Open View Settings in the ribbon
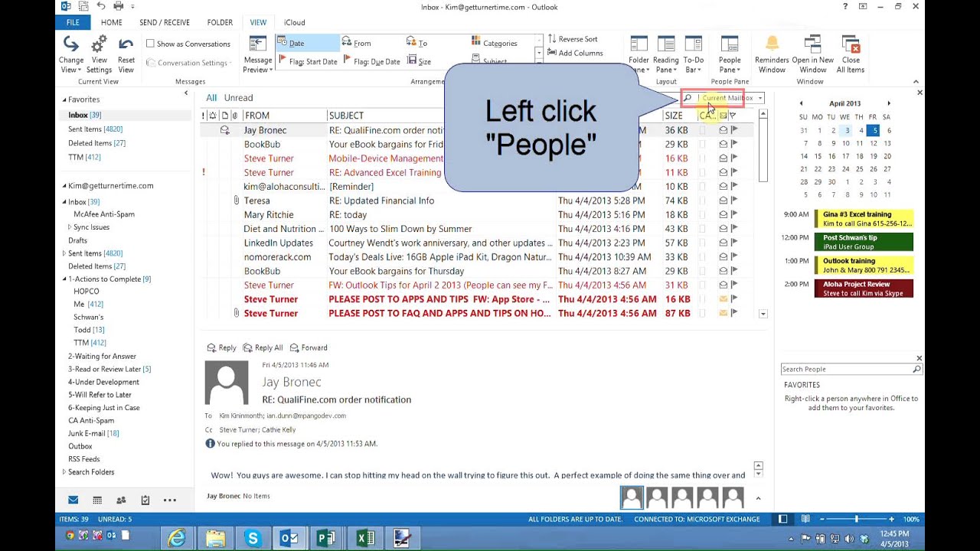980x551 pixels. (x=99, y=54)
